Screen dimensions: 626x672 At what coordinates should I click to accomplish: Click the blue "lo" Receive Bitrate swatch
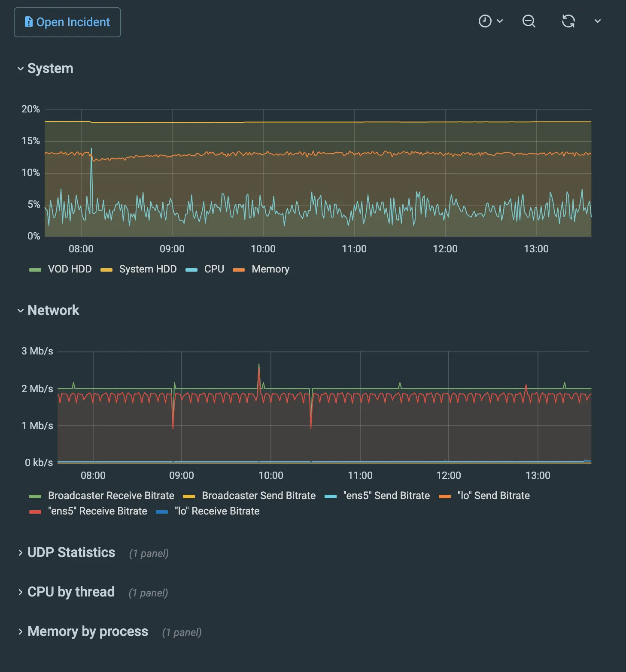click(x=162, y=512)
